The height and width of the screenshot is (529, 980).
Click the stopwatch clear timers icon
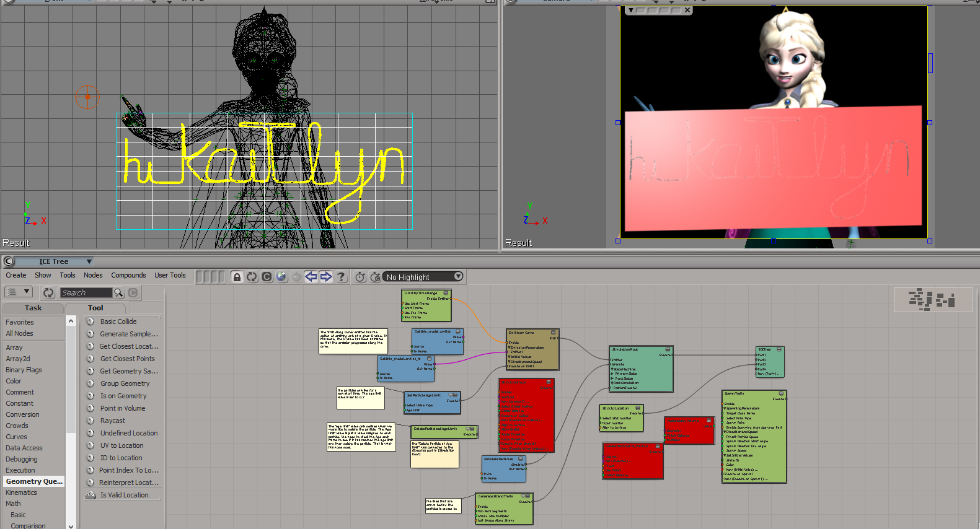(375, 277)
